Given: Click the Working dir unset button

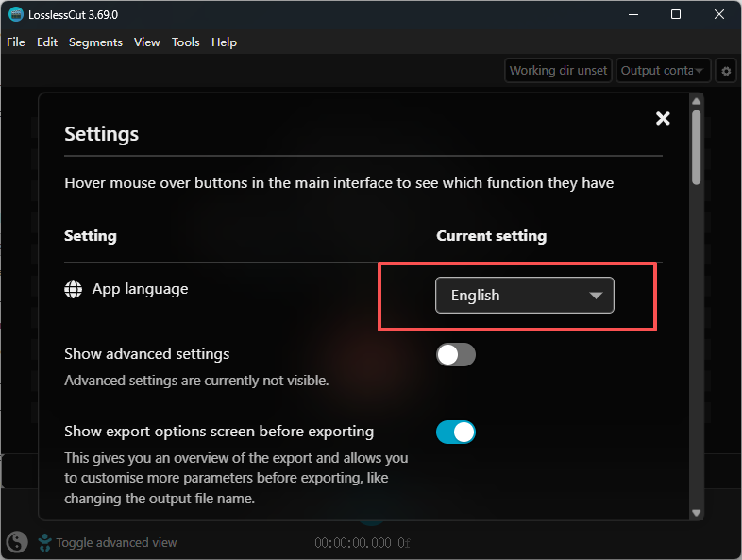Looking at the screenshot, I should pyautogui.click(x=558, y=71).
